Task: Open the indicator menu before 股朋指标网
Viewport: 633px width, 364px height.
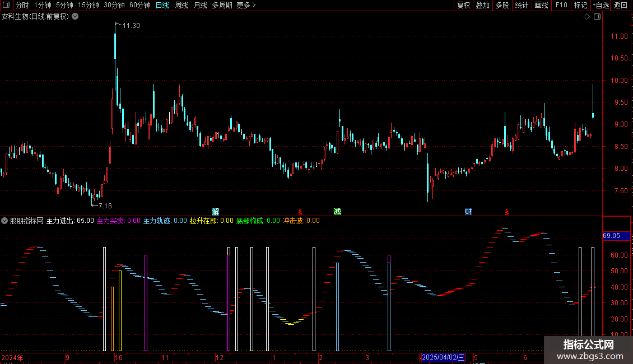Action: click(4, 221)
